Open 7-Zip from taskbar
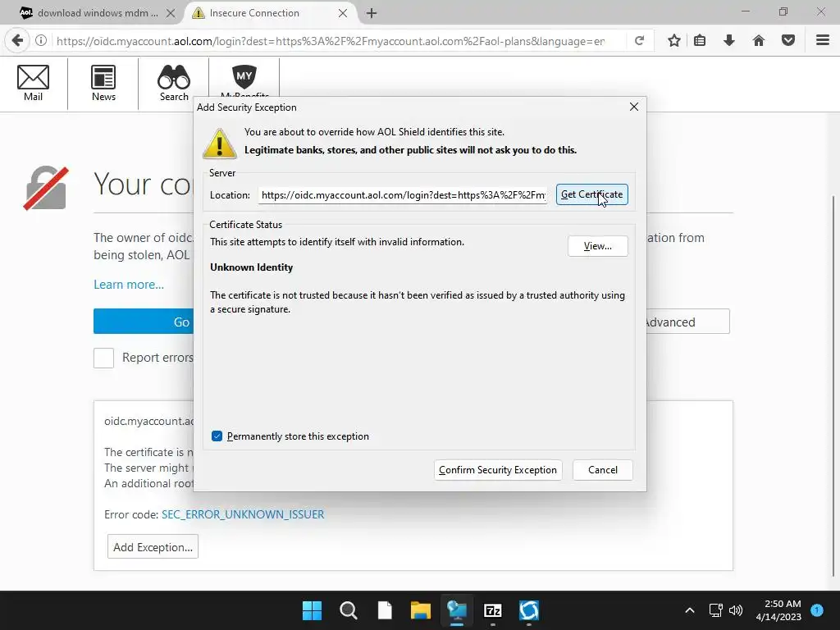840x630 pixels. tap(493, 610)
